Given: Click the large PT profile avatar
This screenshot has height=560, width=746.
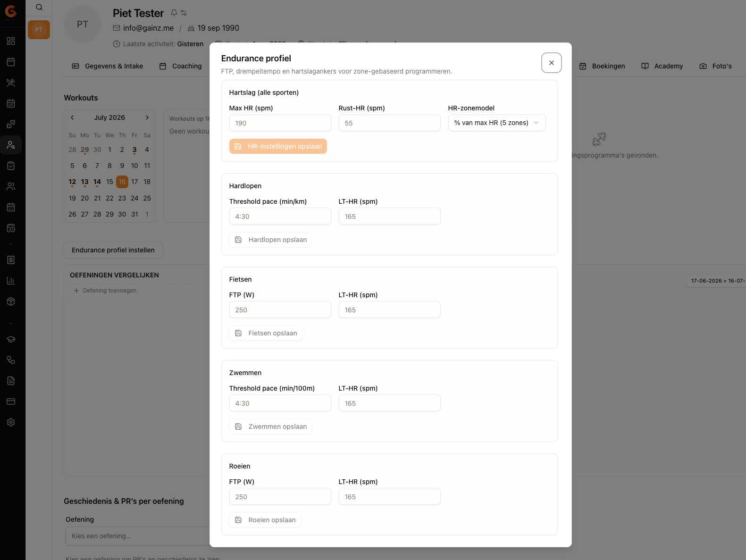Looking at the screenshot, I should tap(83, 24).
